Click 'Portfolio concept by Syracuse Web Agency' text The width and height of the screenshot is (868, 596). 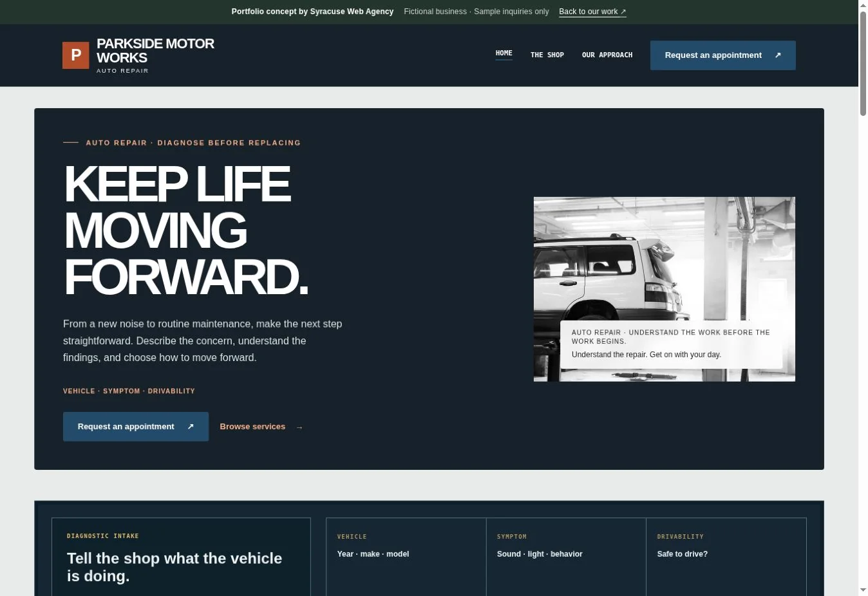click(x=312, y=12)
